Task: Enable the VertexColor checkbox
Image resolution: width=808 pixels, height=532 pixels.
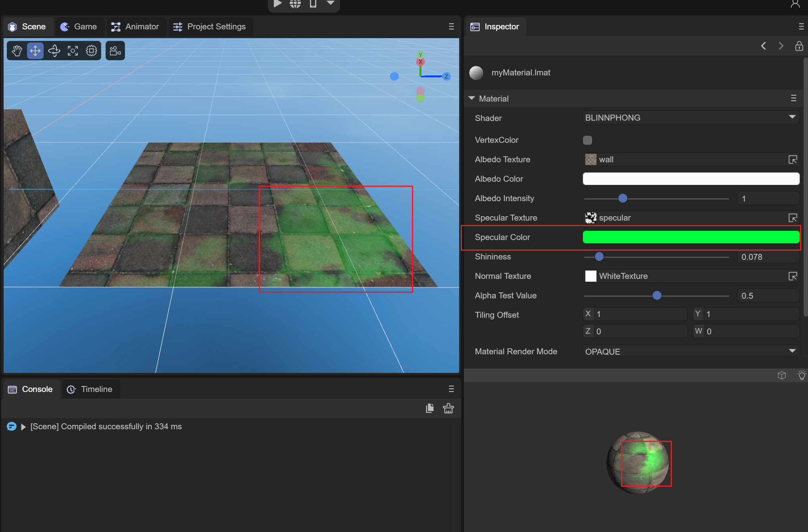Action: click(x=587, y=140)
